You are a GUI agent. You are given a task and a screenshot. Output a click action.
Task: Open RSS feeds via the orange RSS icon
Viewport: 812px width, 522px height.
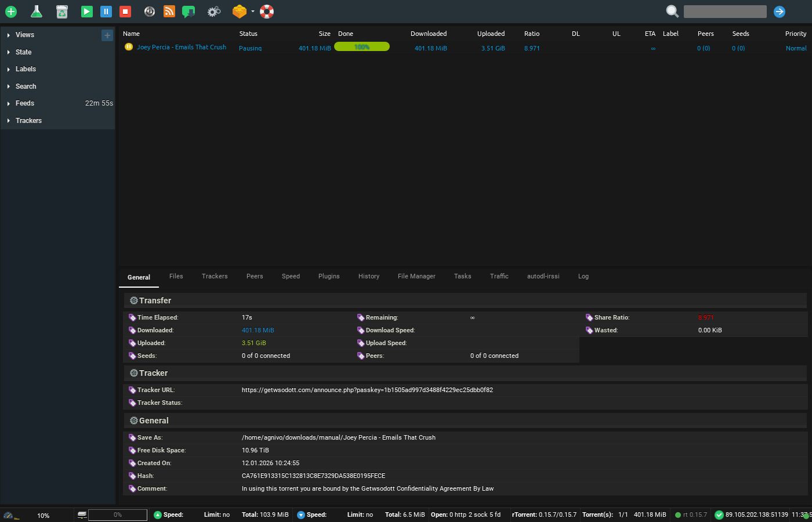tap(169, 12)
